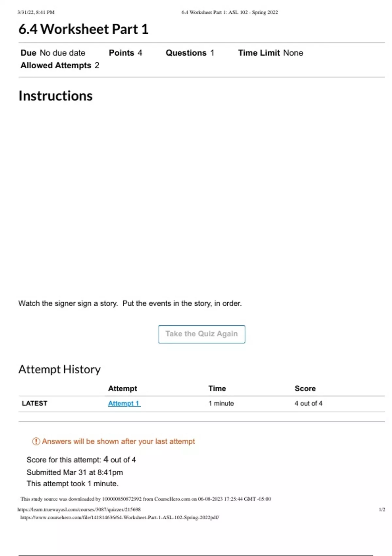
Task: Click the Watch the signer instruction text
Action: (x=130, y=303)
